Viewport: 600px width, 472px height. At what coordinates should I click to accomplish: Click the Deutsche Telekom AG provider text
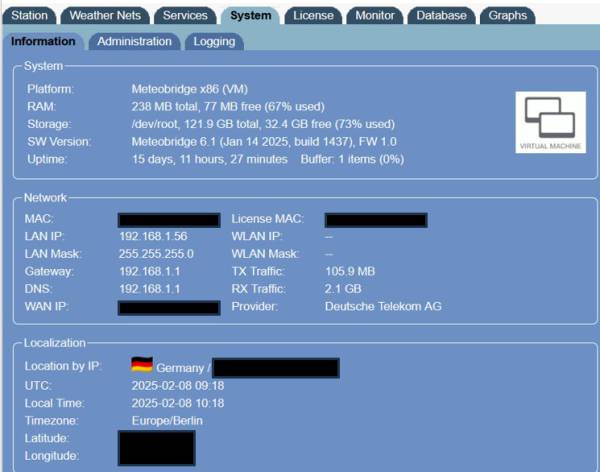coord(383,306)
